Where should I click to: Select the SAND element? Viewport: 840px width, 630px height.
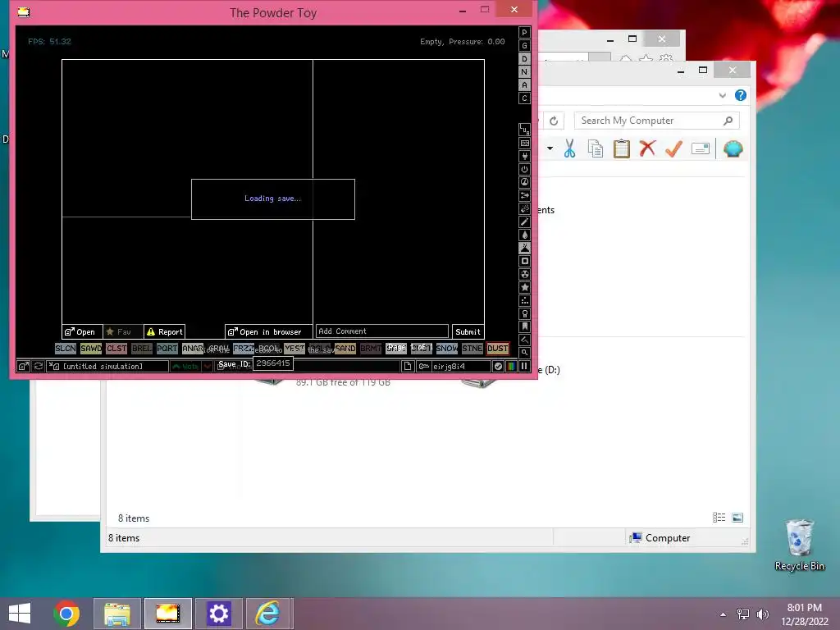point(345,348)
